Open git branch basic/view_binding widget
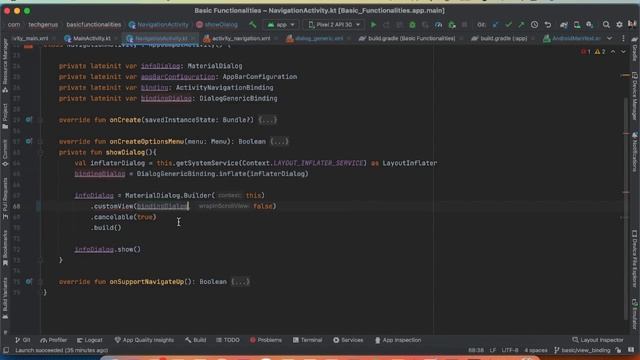The width and height of the screenshot is (640, 360). [x=582, y=350]
